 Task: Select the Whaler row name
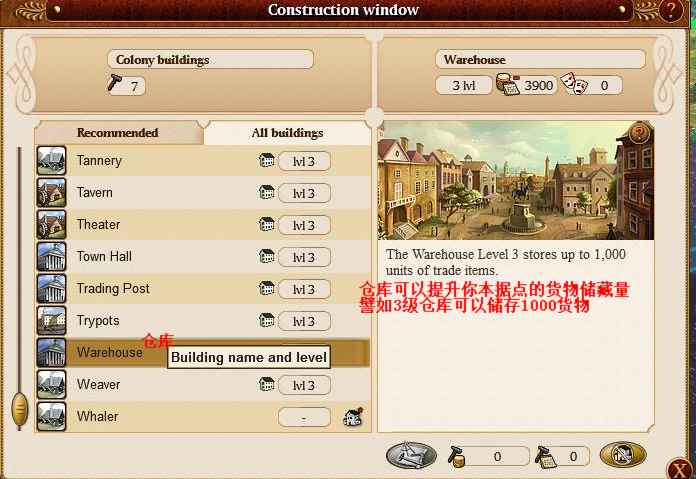pyautogui.click(x=97, y=416)
